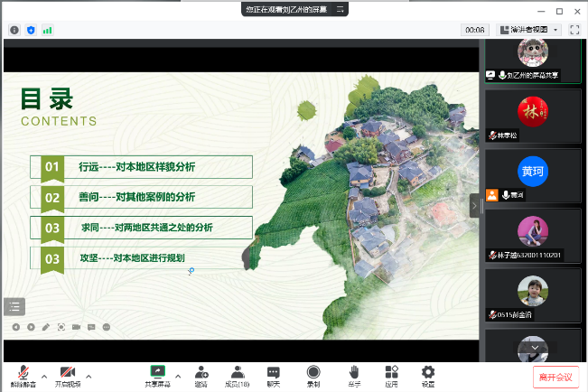
Task: Open the Invite participants icon
Action: coord(201,371)
